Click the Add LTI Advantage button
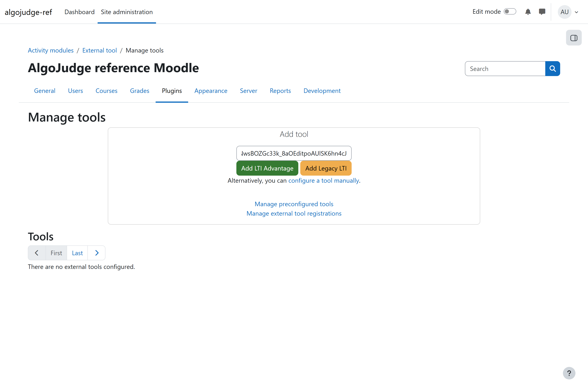Image resolution: width=588 pixels, height=392 pixels. coord(267,168)
